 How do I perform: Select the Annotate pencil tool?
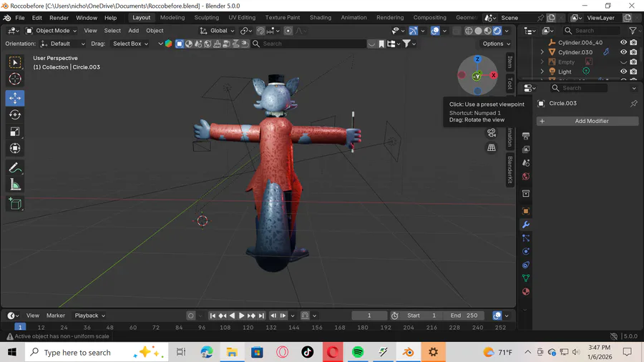[15, 168]
